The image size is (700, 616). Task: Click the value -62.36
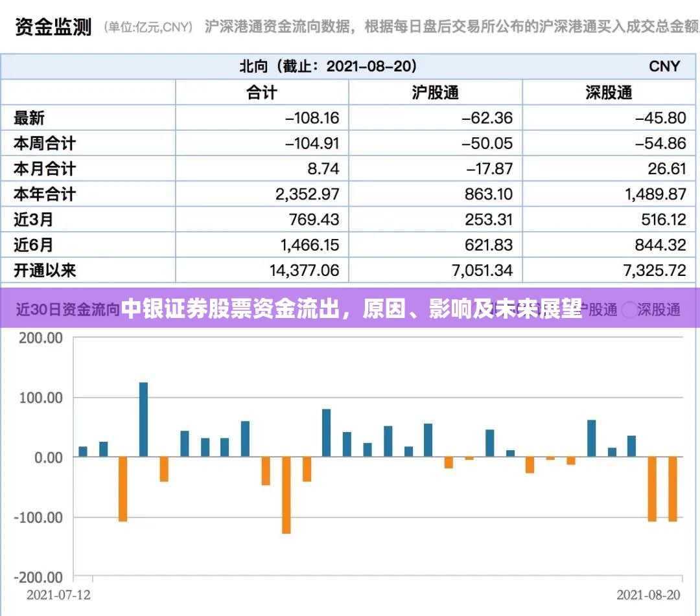tap(487, 118)
